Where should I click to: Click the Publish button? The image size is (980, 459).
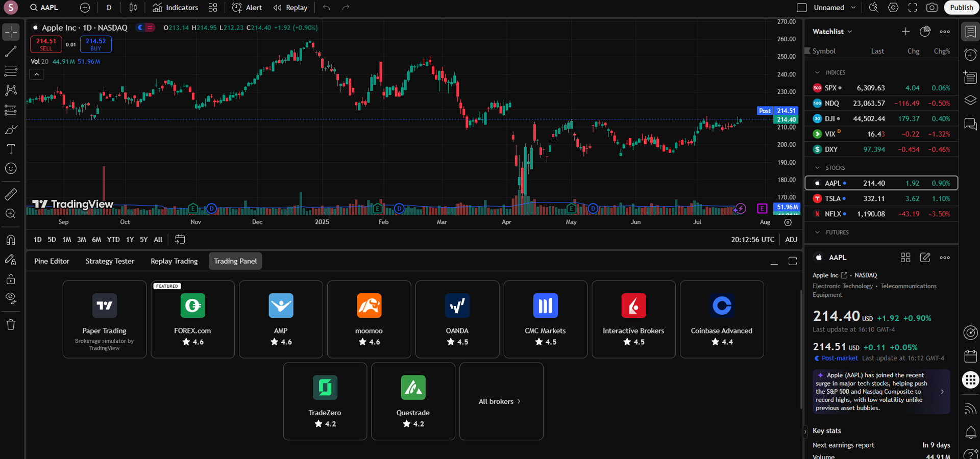click(x=961, y=8)
